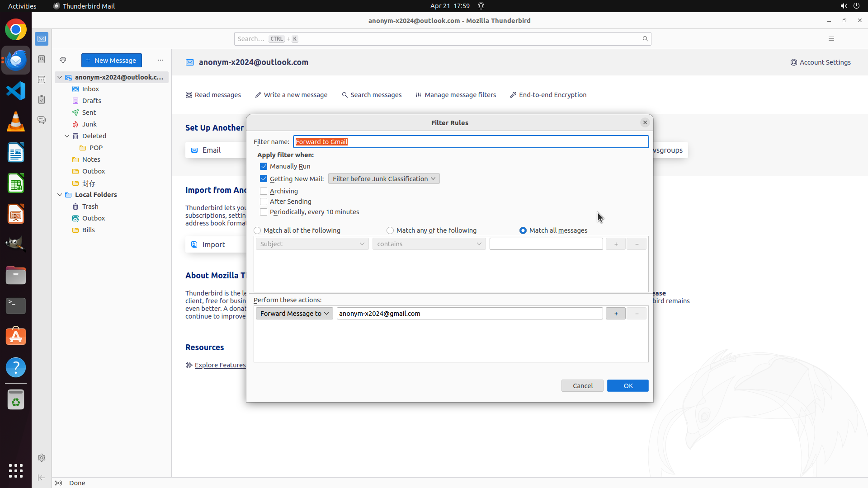
Task: Open the Calendar spaces icon
Action: tap(42, 80)
